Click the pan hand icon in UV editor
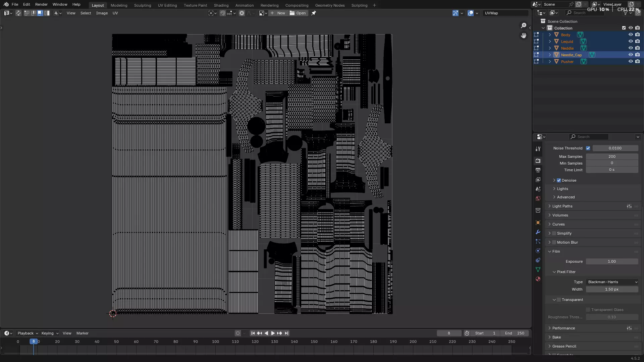The image size is (644, 362). [x=524, y=36]
